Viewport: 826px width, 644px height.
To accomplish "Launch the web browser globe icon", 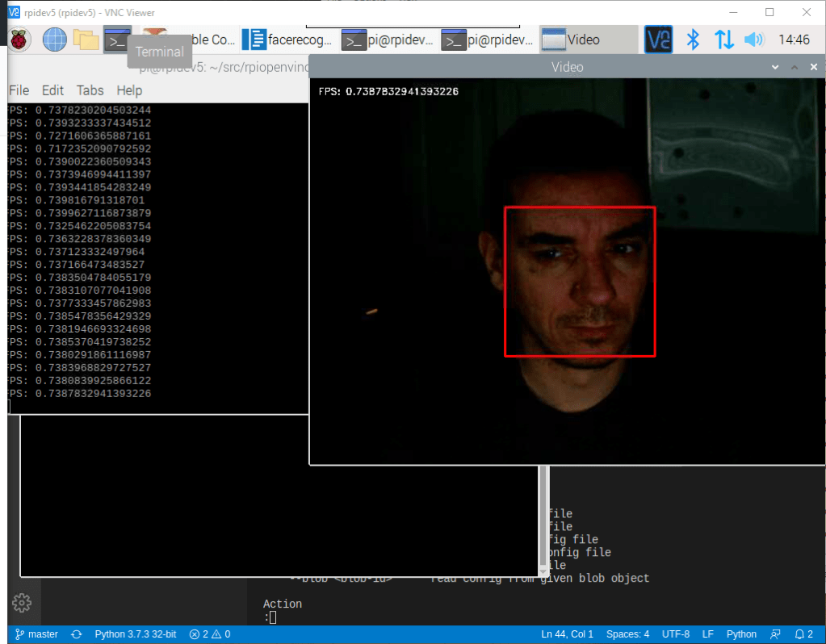I will tap(54, 39).
